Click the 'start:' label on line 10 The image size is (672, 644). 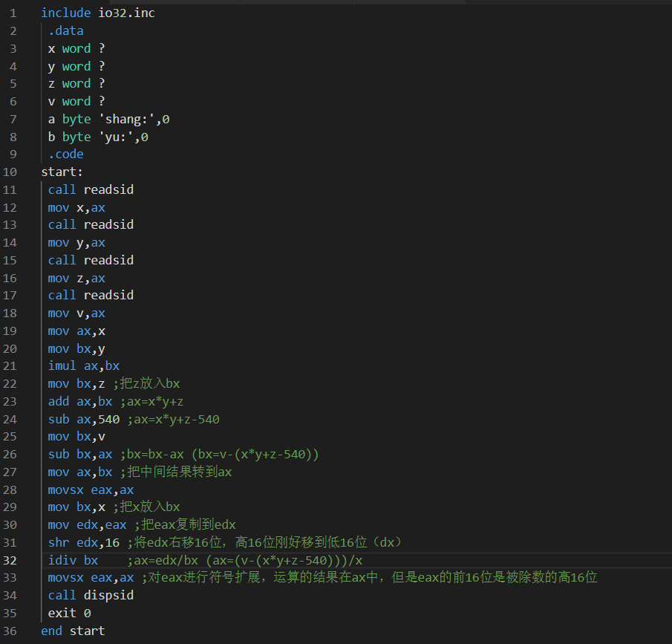[62, 172]
